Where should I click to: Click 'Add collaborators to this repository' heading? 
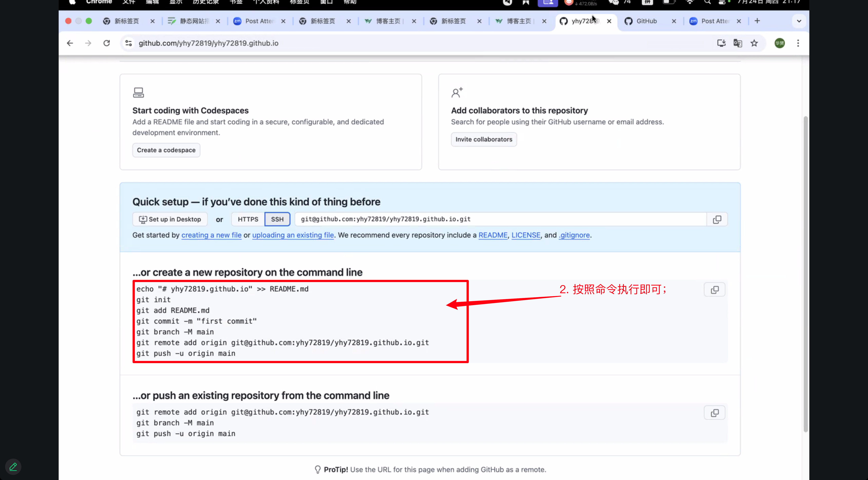(x=520, y=111)
